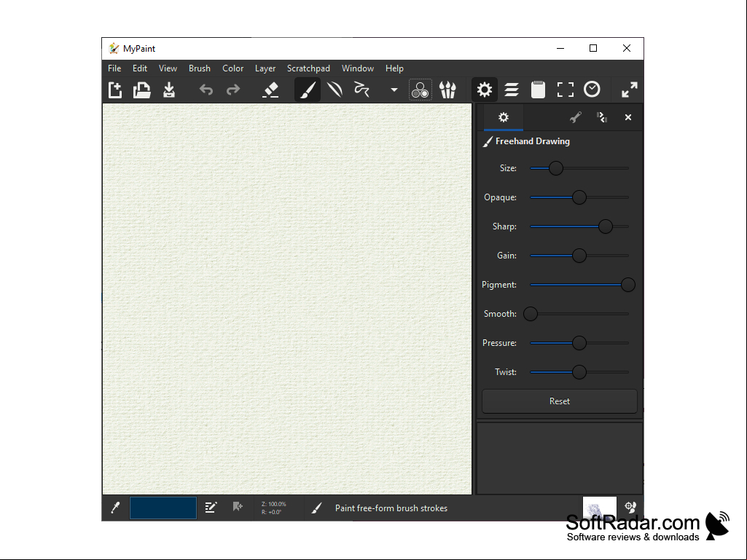747x560 pixels.
Task: Adjust the Gain slider
Action: (x=579, y=255)
